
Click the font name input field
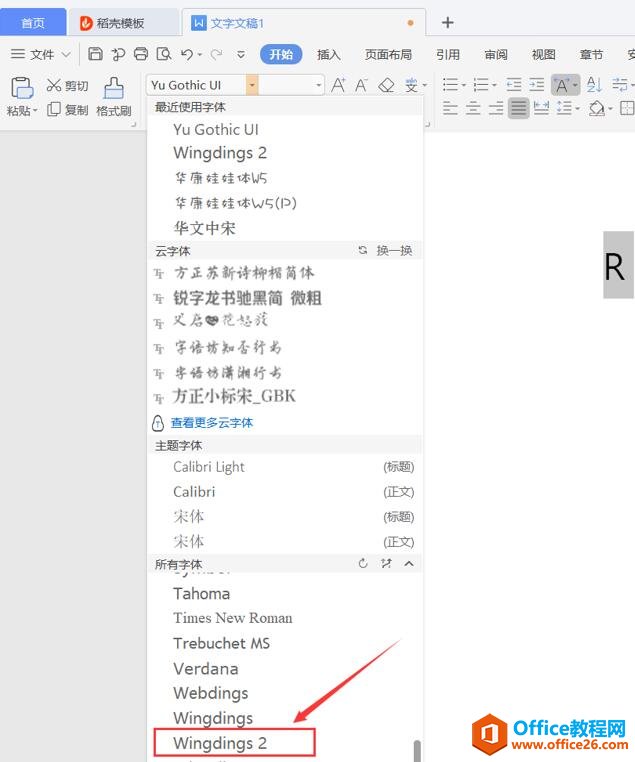point(198,85)
